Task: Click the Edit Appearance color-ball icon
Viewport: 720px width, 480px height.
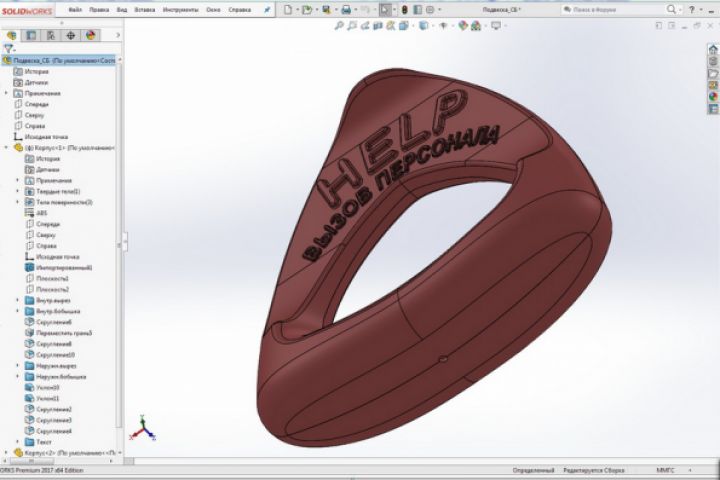Action: pyautogui.click(x=463, y=26)
